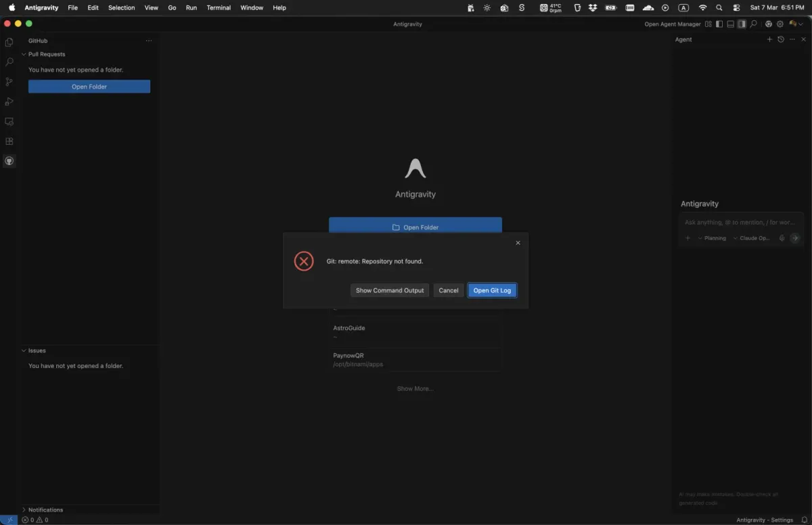Open Agent panel more options ellipsis
This screenshot has height=525, width=812.
point(792,39)
